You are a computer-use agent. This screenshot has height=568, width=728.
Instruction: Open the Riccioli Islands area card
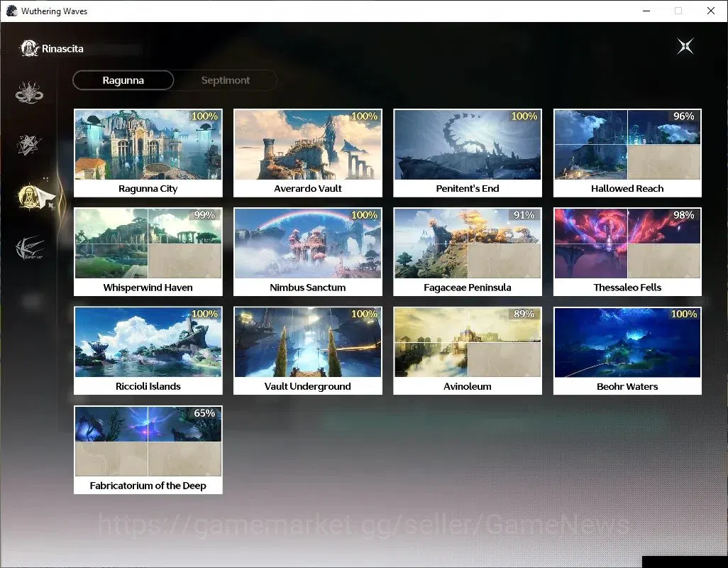pos(148,351)
